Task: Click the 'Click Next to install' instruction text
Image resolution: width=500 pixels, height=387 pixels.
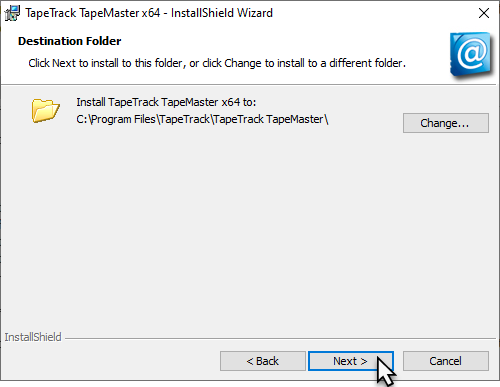Action: click(x=217, y=63)
